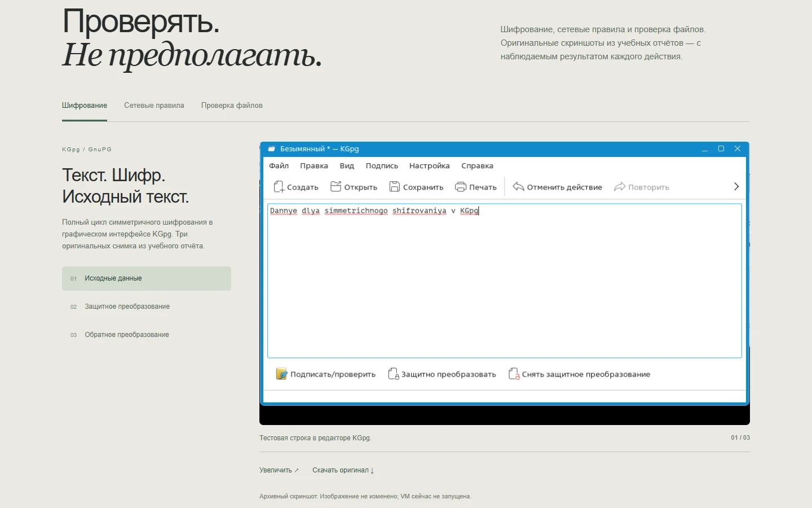
Task: Click the heading Текст. Шифр. Исходный текст.
Action: pos(125,186)
